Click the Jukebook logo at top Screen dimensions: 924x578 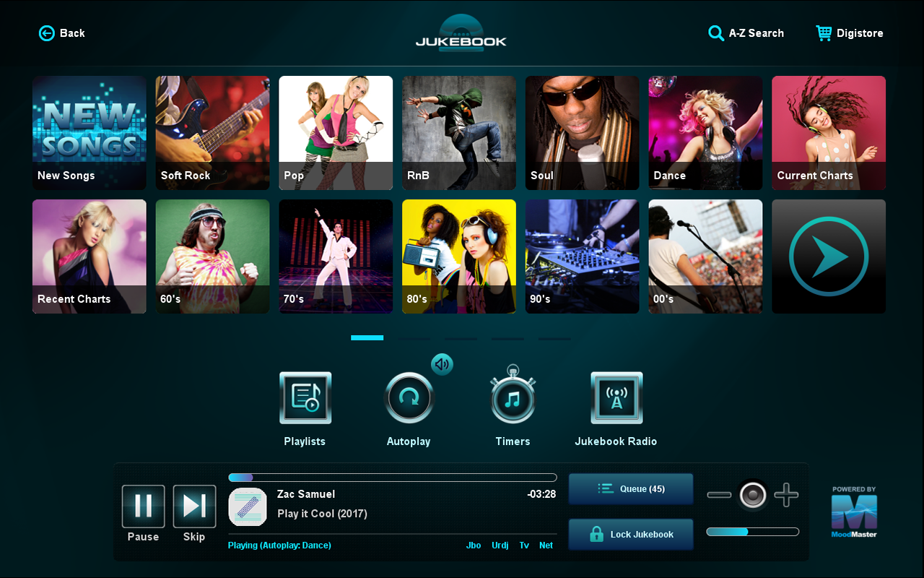[x=461, y=33]
